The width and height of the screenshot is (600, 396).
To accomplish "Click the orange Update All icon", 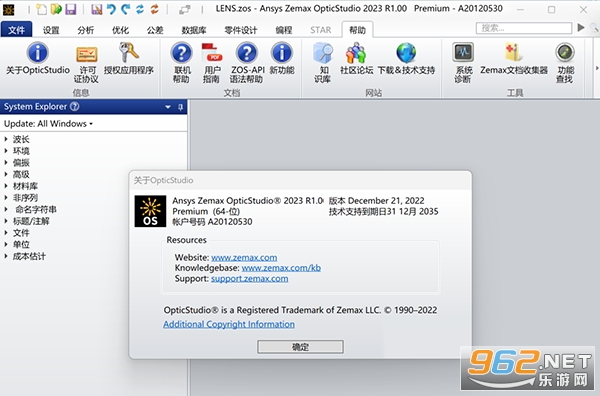I will (x=155, y=9).
